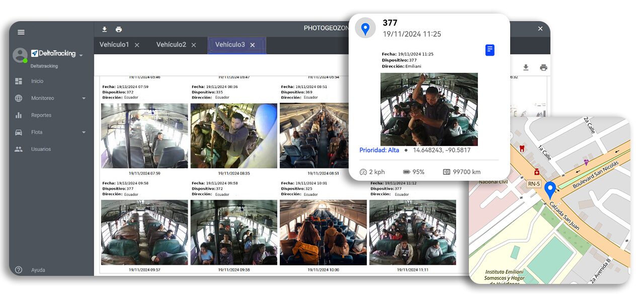This screenshot has height=297, width=644.
Task: Expand the Flota submenu arrow
Action: (84, 132)
